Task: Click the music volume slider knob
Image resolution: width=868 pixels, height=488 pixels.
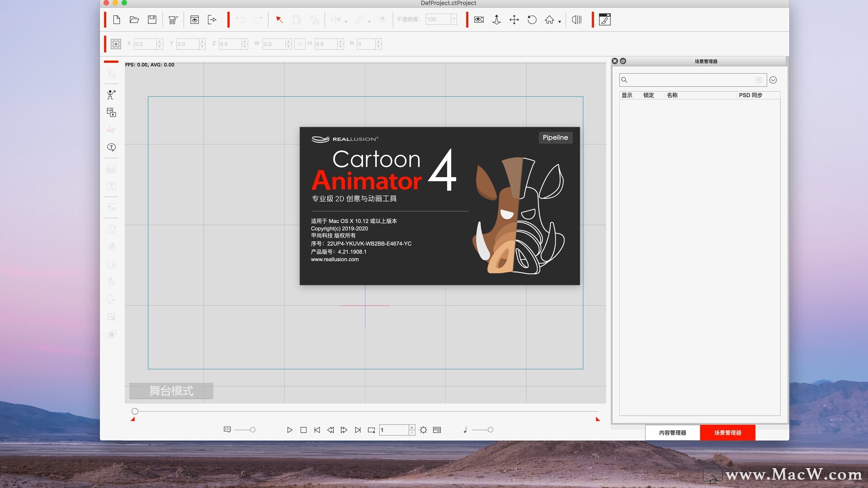Action: coord(490,430)
